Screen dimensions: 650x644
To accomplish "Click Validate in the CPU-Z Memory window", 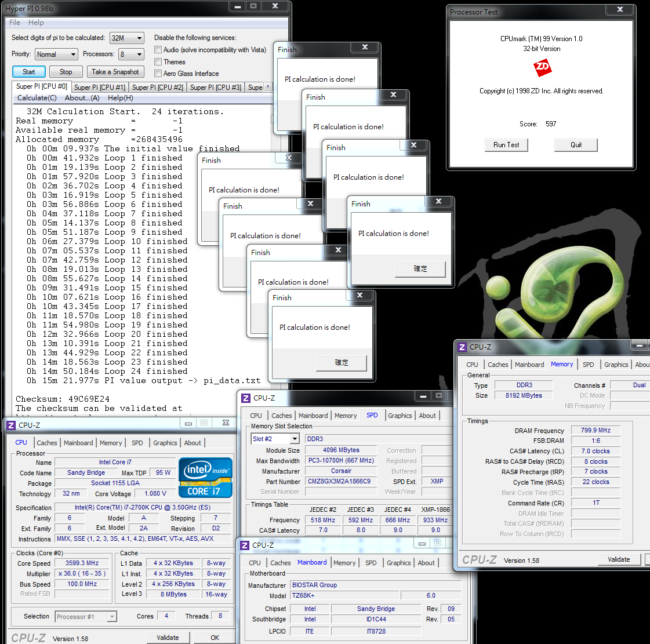I will (x=619, y=559).
